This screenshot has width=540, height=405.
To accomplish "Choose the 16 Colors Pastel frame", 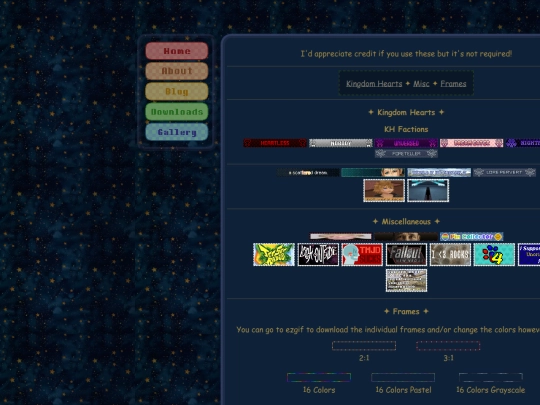I will [403, 377].
